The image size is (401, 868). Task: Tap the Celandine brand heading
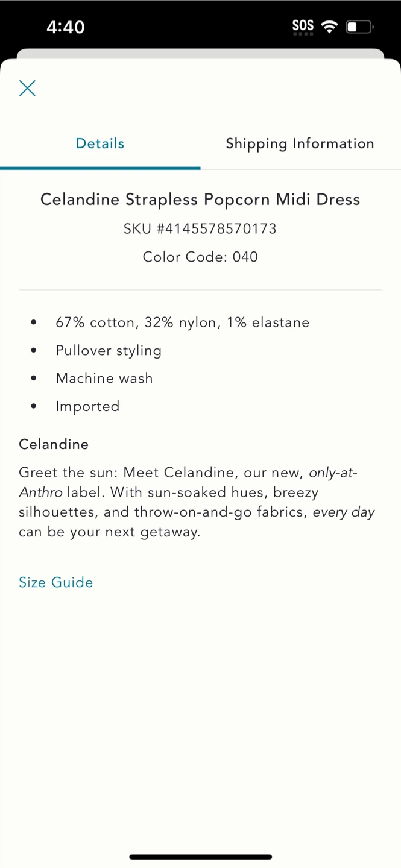(54, 444)
